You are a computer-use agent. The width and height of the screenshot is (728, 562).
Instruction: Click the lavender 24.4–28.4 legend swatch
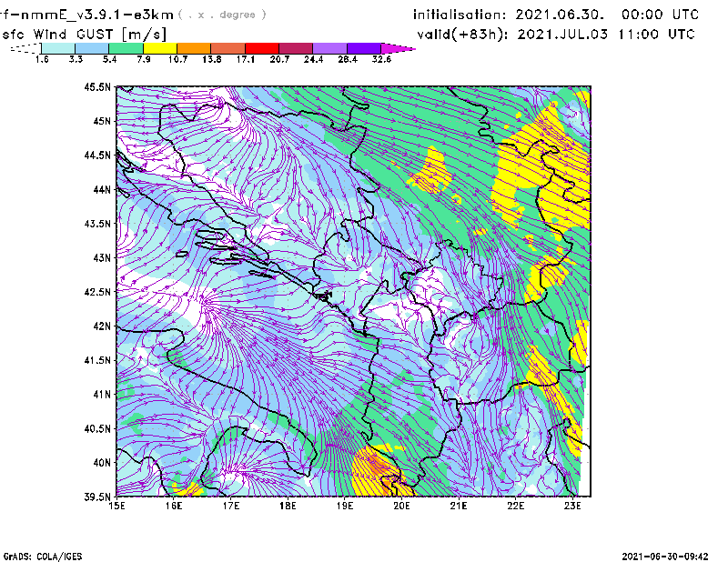[329, 48]
